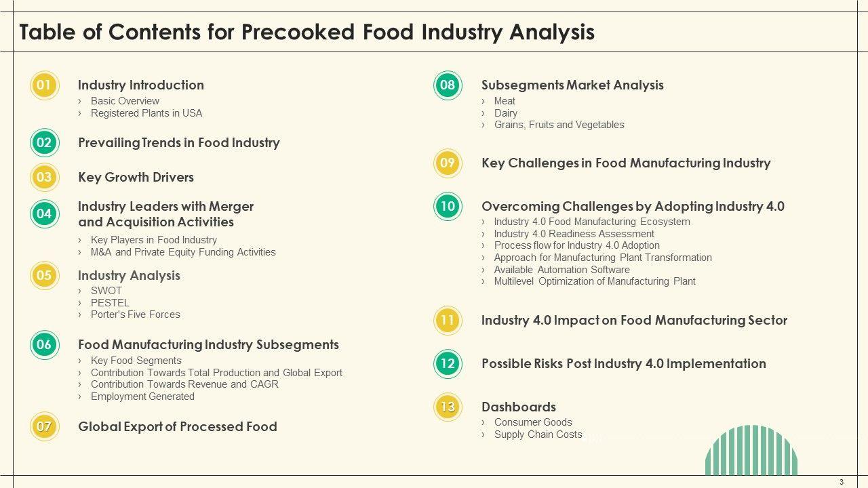
Task: Open the PESTEL sub-item
Action: [110, 303]
